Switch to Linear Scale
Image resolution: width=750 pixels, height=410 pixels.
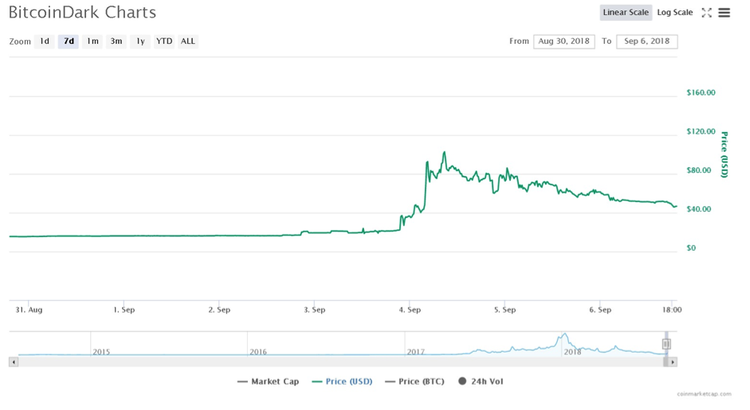[626, 12]
